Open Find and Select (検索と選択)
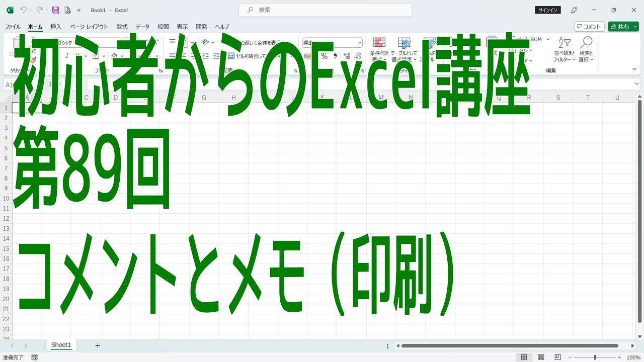The image size is (644, 362). 586,49
